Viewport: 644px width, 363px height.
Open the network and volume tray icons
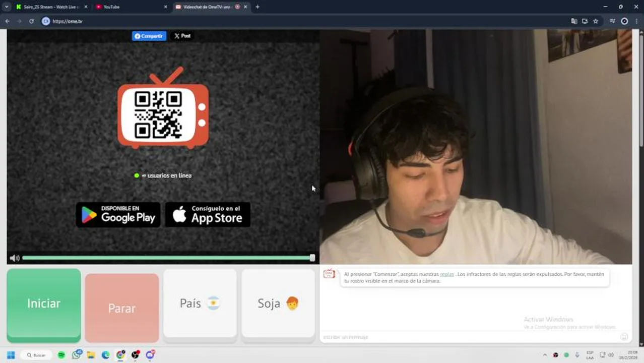point(607,355)
